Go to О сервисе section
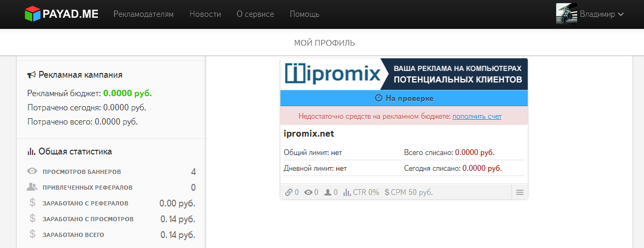Screen dimensions: 644x248 click(x=255, y=14)
